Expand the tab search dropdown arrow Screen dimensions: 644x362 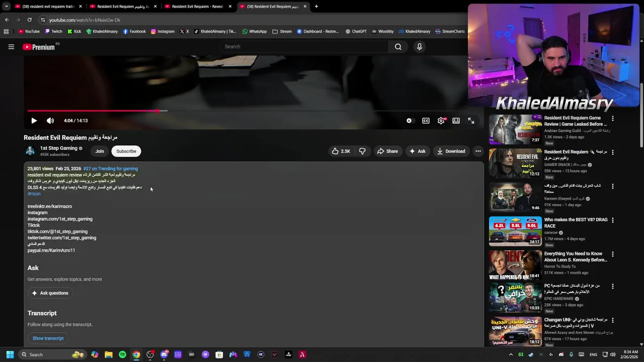(x=6, y=7)
